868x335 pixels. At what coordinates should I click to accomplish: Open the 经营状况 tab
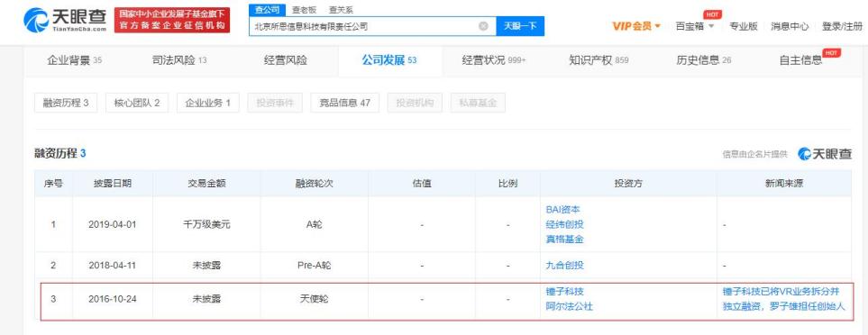[494, 61]
